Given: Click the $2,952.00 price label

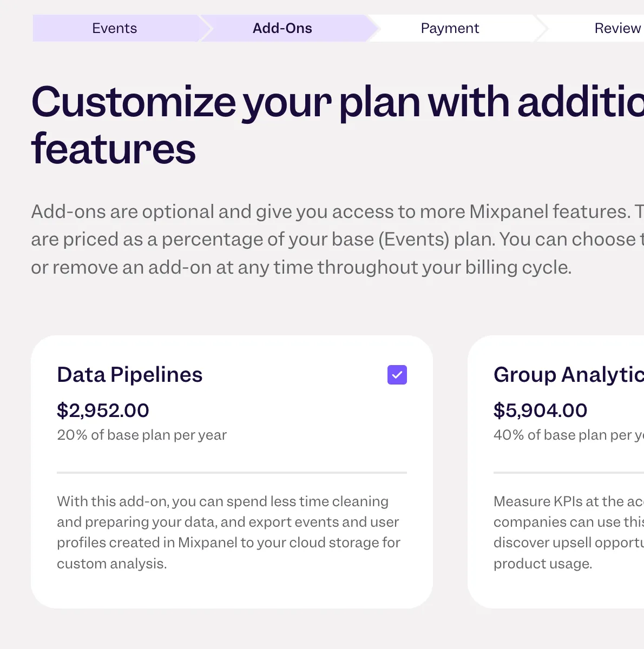Looking at the screenshot, I should (103, 410).
